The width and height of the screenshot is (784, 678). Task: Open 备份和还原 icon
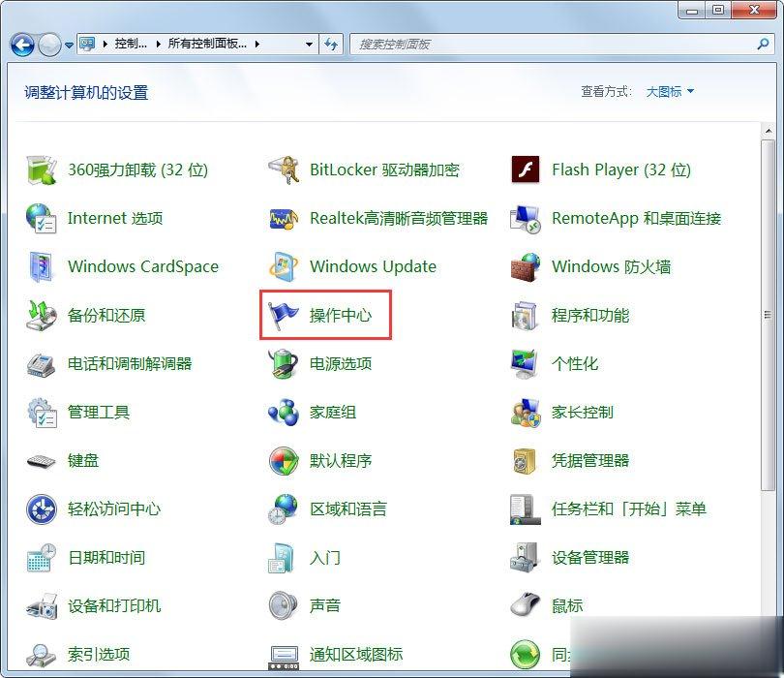coord(42,315)
